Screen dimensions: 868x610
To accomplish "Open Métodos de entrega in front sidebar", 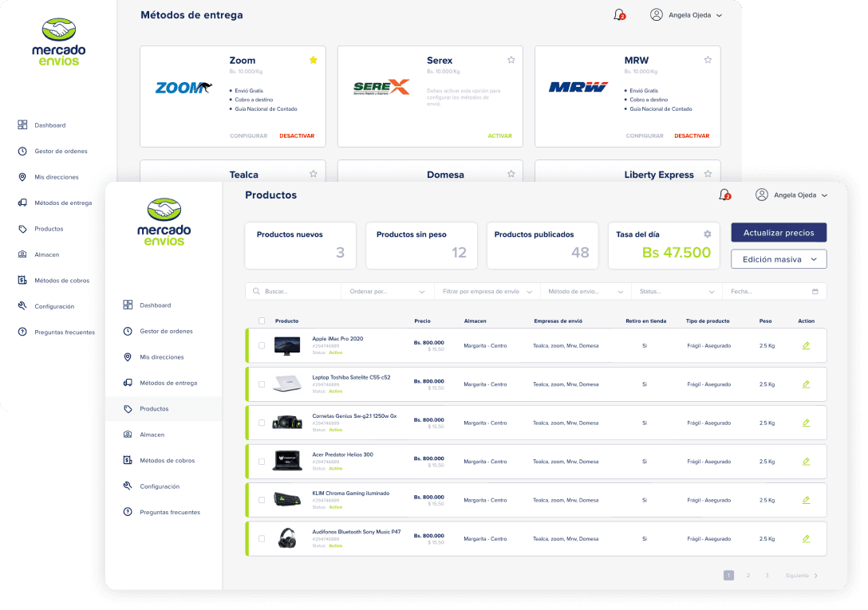I will tap(168, 383).
